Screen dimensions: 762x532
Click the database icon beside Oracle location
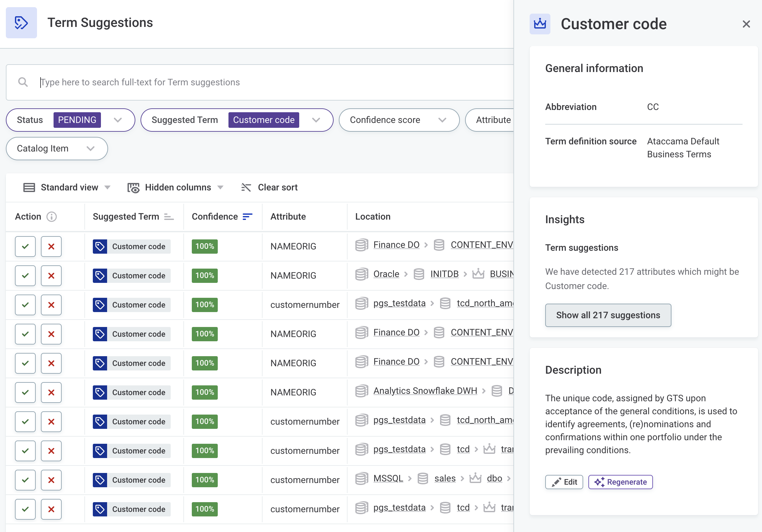pos(362,274)
